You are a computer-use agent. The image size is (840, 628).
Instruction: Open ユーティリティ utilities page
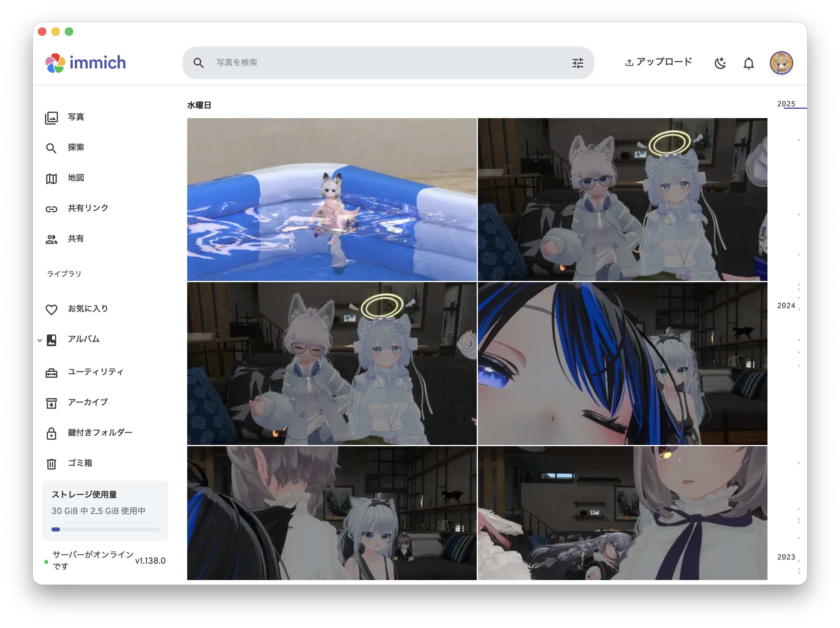pos(95,372)
